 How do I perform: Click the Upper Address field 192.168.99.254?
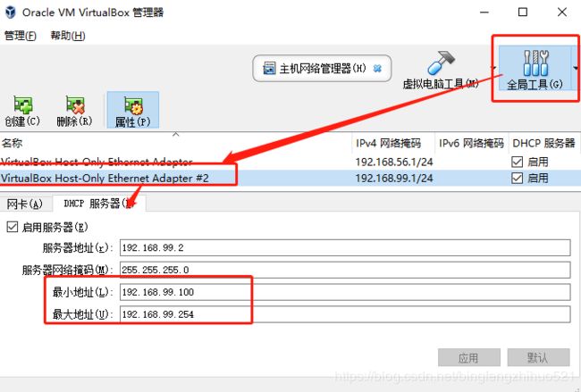point(345,314)
